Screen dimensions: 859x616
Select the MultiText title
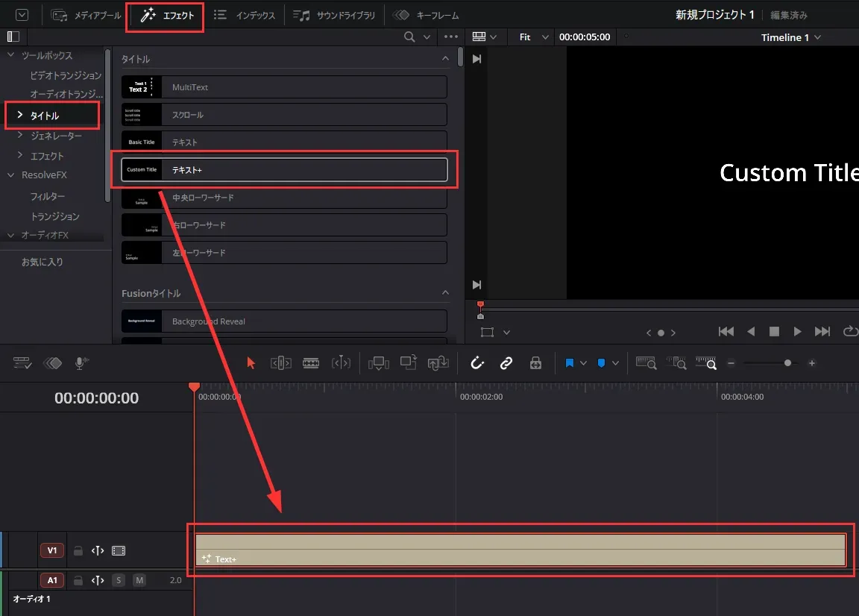click(x=284, y=87)
